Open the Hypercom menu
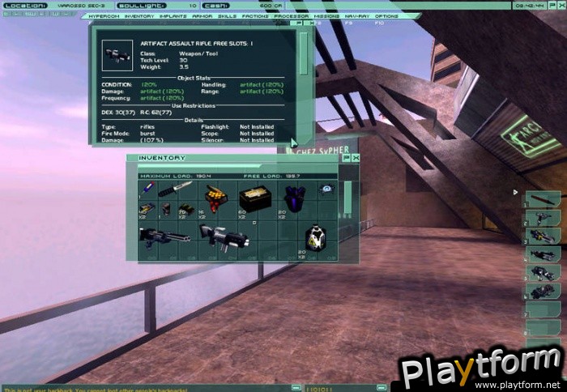567x392 pixels. pos(104,16)
